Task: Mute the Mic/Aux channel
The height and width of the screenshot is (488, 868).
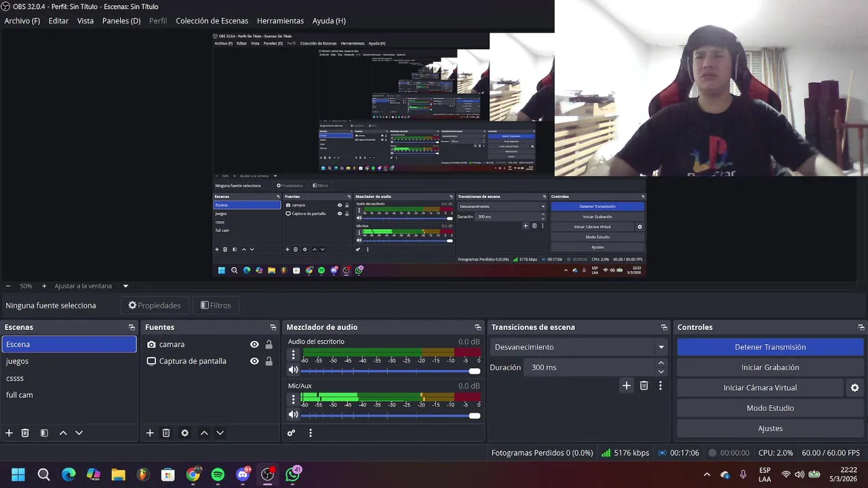Action: tap(293, 415)
